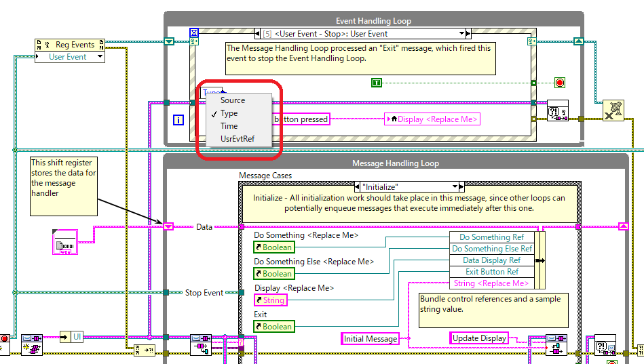Click the right Data shift register
Image resolution: width=644 pixels, height=364 pixels.
[624, 226]
